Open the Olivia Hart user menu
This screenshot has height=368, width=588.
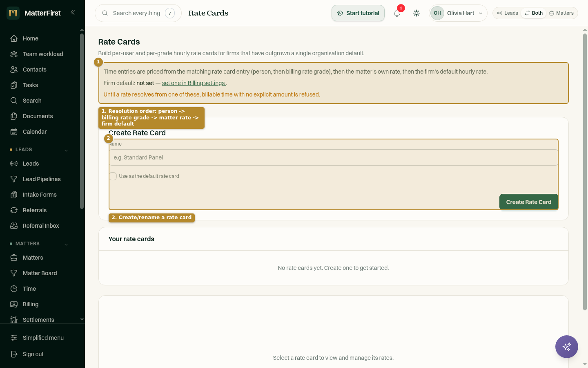coord(458,13)
